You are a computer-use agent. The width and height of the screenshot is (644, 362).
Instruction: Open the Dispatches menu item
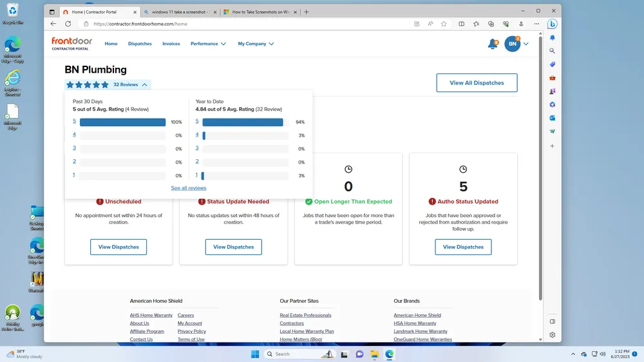coord(140,44)
